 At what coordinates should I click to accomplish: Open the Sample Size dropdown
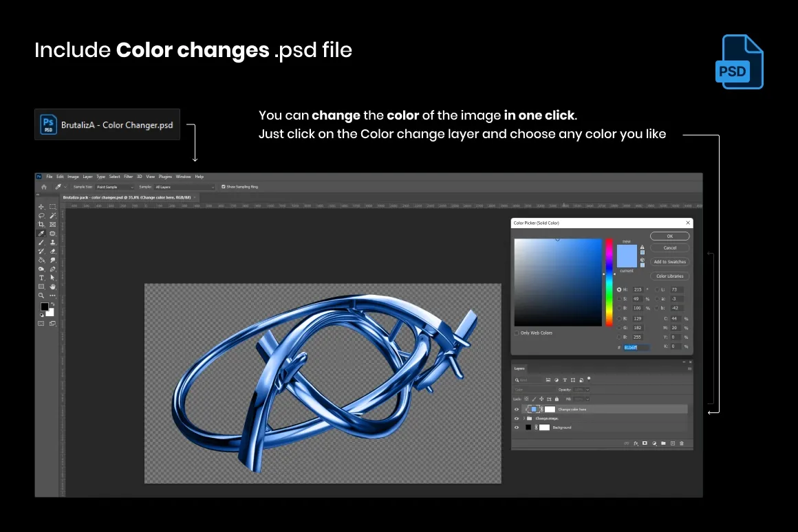[x=114, y=187]
